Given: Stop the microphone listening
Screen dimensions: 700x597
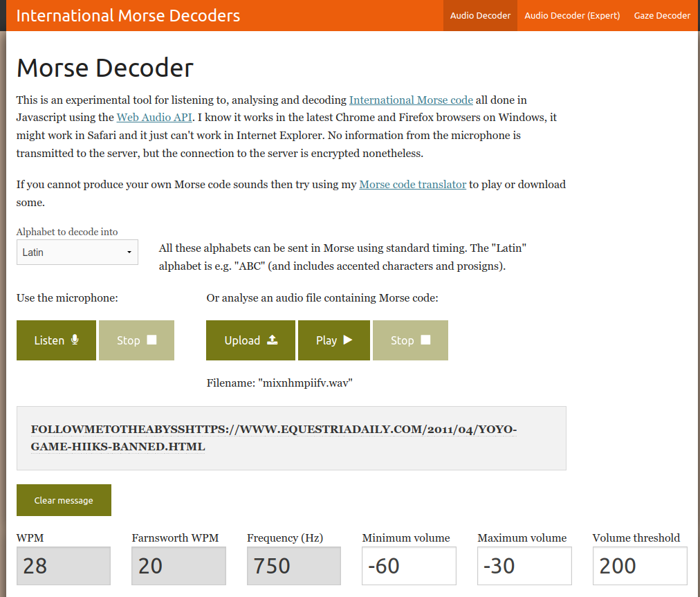Looking at the screenshot, I should coord(136,340).
